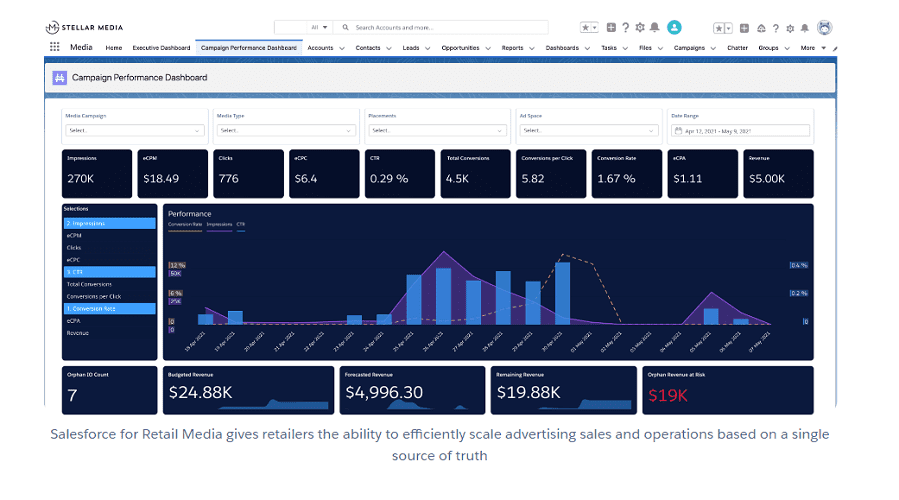The height and width of the screenshot is (500, 899).
Task: Click the Remaining Revenue $19.88K card
Action: tap(564, 390)
